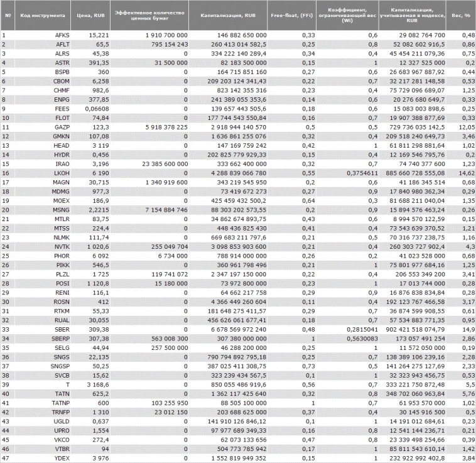This screenshot has height=463, width=476.
Task: Select the LKOH ticker cell
Action: 43,173
